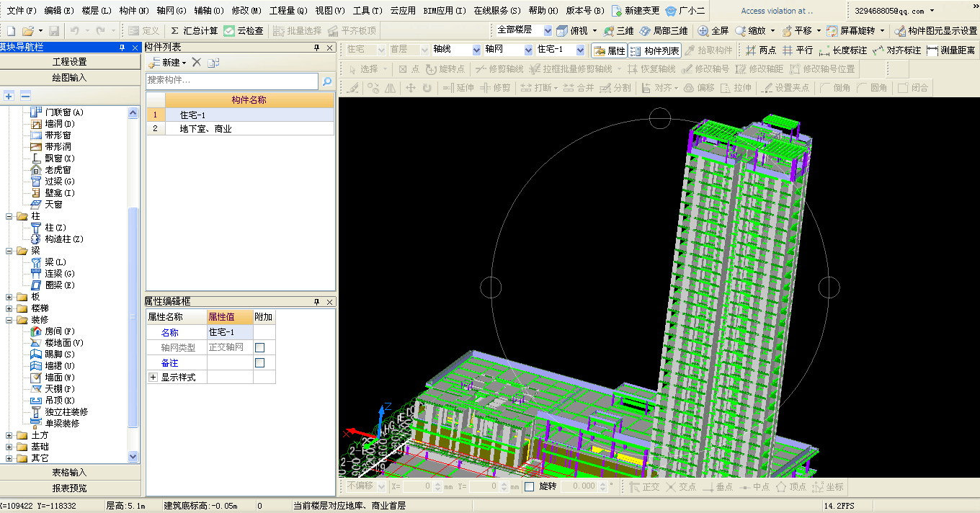
Task: Toggle the 旋转 checkbox in bottom bar
Action: (530, 487)
